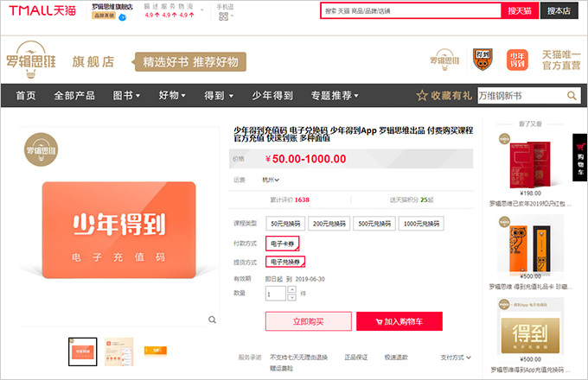Click the 正品保证 service promise

(x=356, y=358)
